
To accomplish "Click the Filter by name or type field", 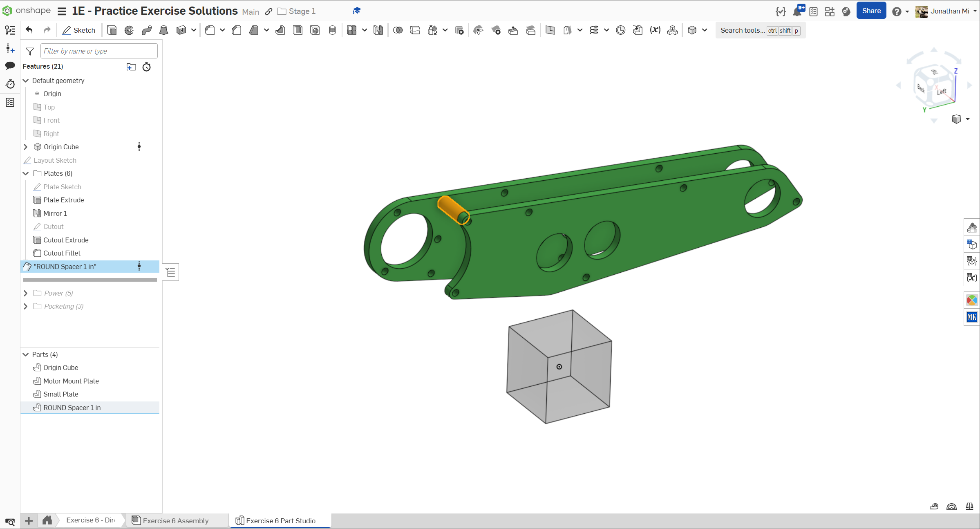I will tap(99, 51).
